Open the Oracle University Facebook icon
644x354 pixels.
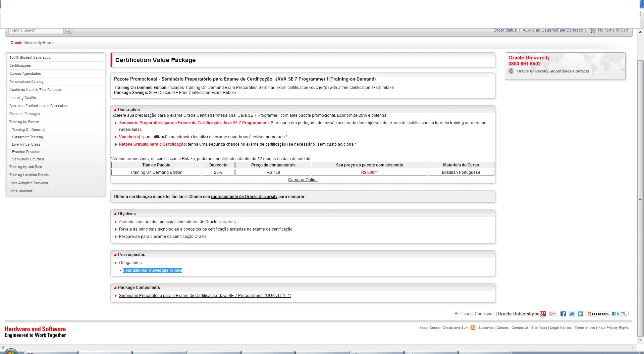[563, 314]
